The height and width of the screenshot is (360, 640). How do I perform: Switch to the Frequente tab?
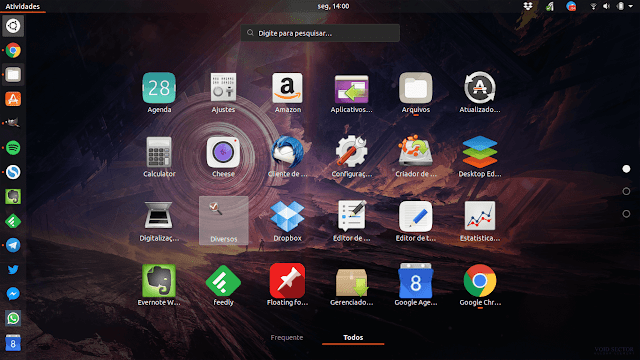(287, 338)
